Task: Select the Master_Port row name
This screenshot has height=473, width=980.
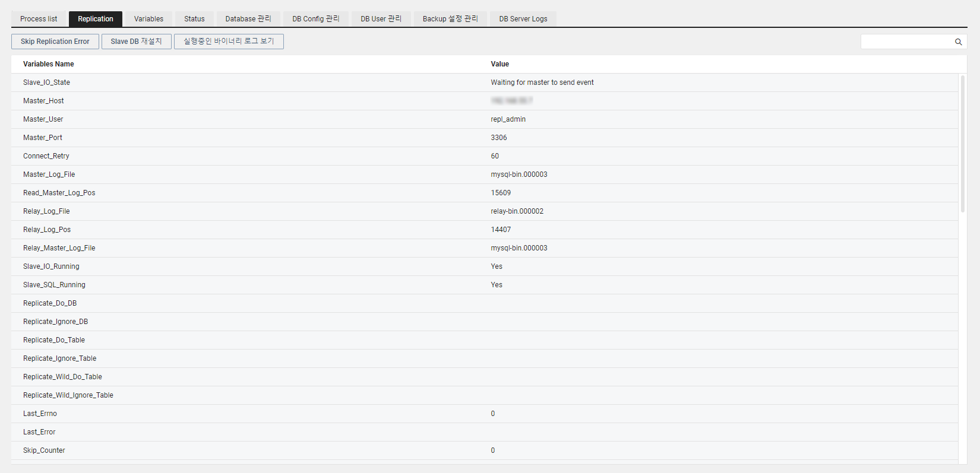Action: point(43,138)
